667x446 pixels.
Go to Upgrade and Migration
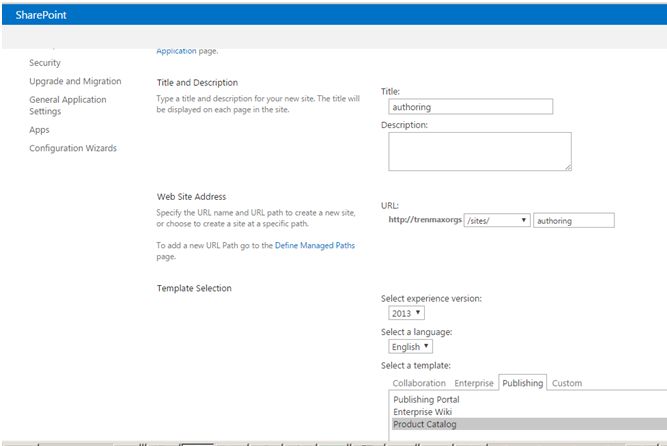(75, 81)
